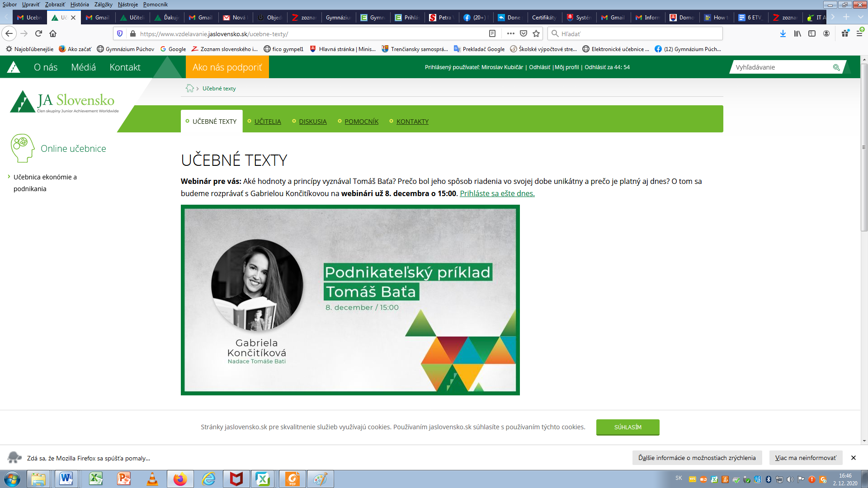Open Prekladač Google bookmark
The width and height of the screenshot is (868, 488).
(479, 49)
